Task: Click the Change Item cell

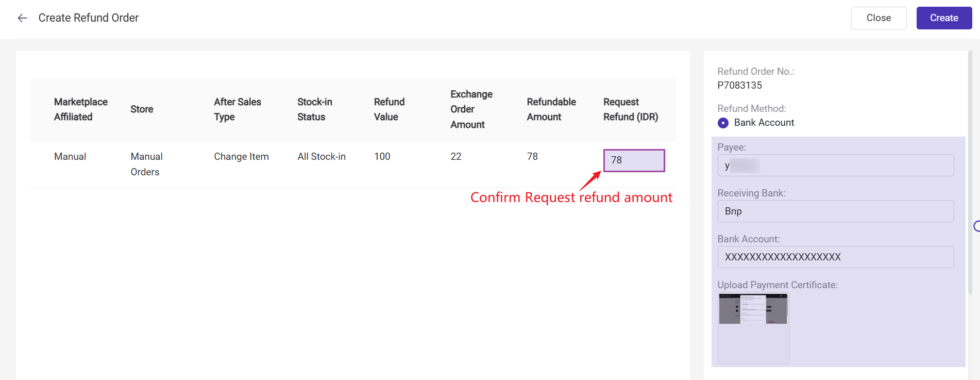Action: pyautogui.click(x=241, y=157)
